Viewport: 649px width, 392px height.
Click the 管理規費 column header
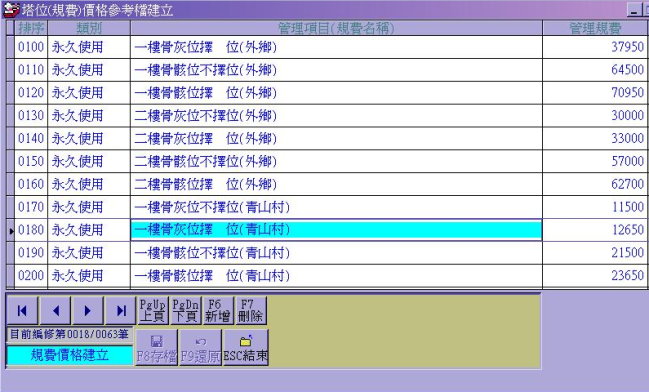coord(595,28)
